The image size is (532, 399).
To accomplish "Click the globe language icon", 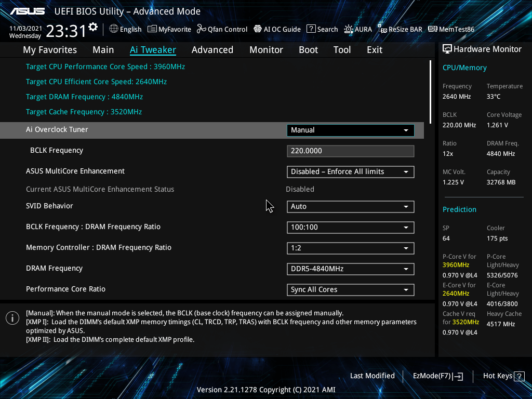I will tap(114, 29).
